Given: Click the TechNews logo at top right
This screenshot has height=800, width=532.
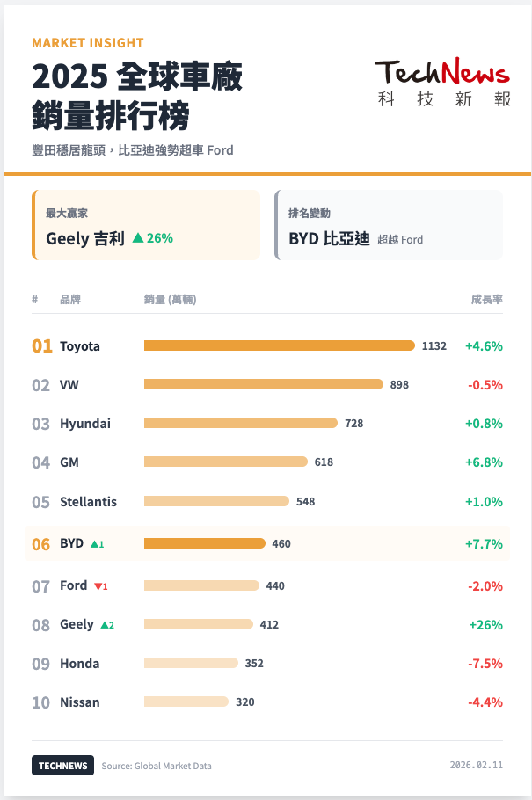Looking at the screenshot, I should pyautogui.click(x=442, y=84).
